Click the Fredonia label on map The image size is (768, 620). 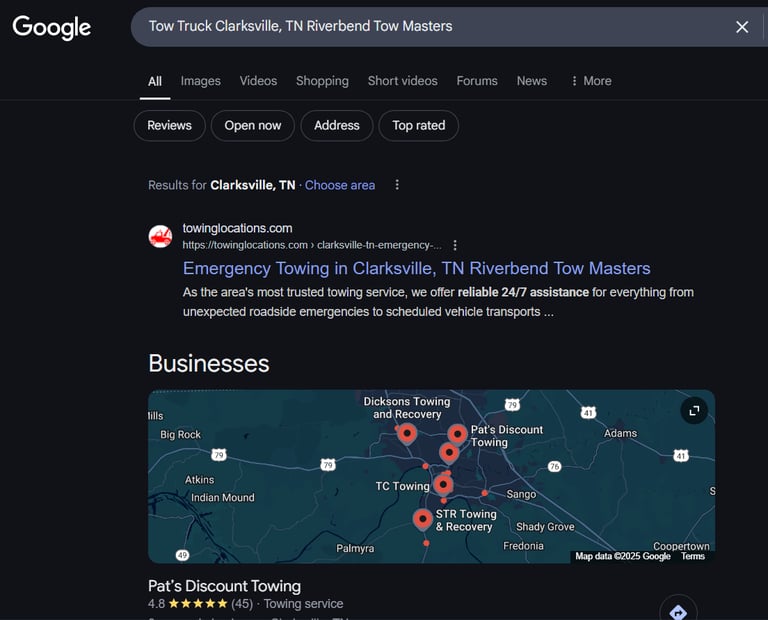(523, 546)
